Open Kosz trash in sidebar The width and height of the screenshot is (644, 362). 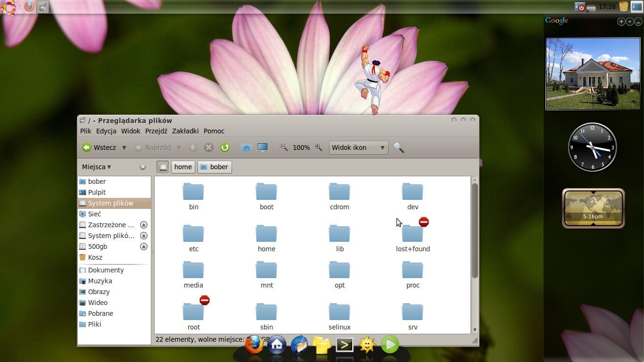(114, 257)
